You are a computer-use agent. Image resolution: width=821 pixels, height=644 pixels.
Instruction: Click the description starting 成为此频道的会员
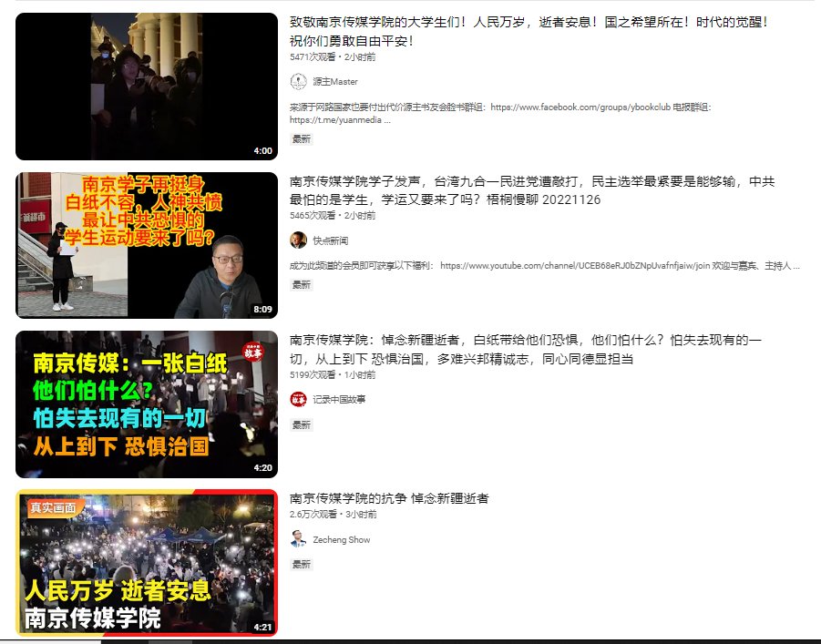[x=545, y=266]
